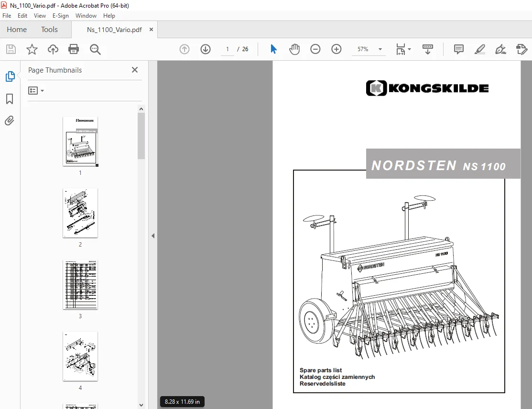Open the Attachments paperclip icon

(10, 120)
